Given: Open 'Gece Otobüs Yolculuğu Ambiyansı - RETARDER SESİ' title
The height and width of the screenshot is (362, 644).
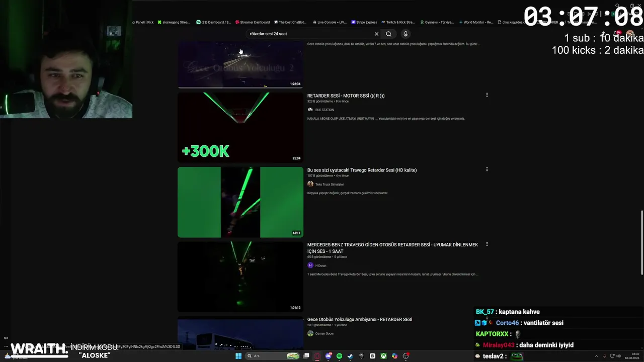Looking at the screenshot, I should pos(360,319).
